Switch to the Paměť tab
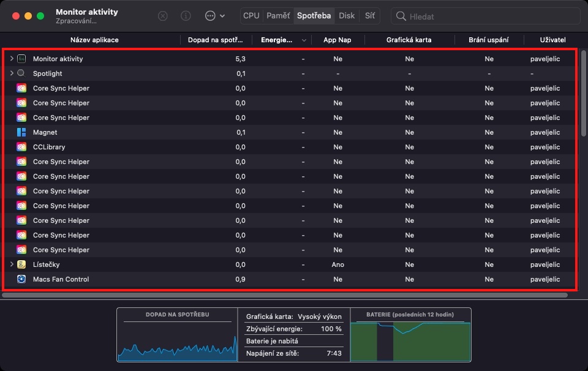The image size is (588, 371). pos(278,16)
